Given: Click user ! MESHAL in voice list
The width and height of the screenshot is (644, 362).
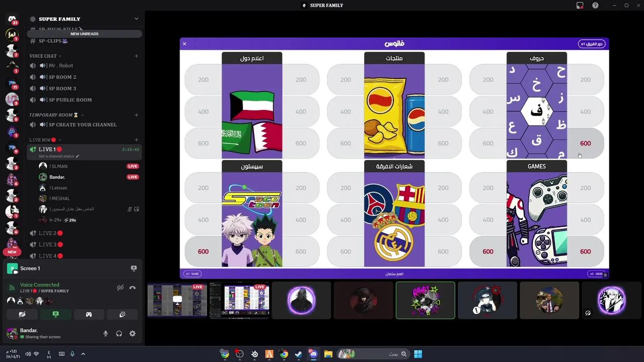Looking at the screenshot, I should tap(59, 199).
